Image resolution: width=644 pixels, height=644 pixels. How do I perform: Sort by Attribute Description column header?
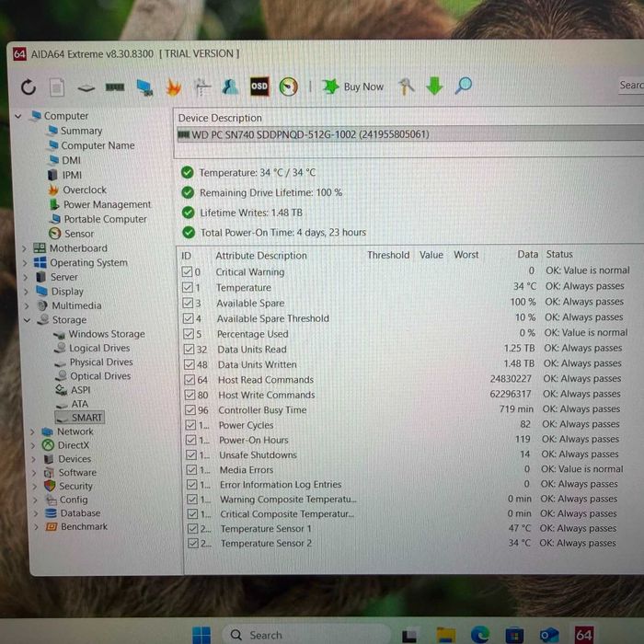[x=261, y=256]
